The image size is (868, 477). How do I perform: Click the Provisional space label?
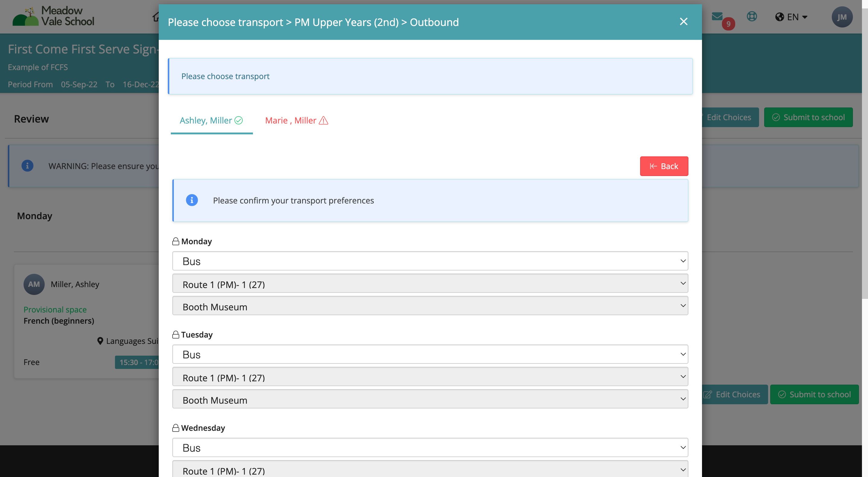(55, 309)
